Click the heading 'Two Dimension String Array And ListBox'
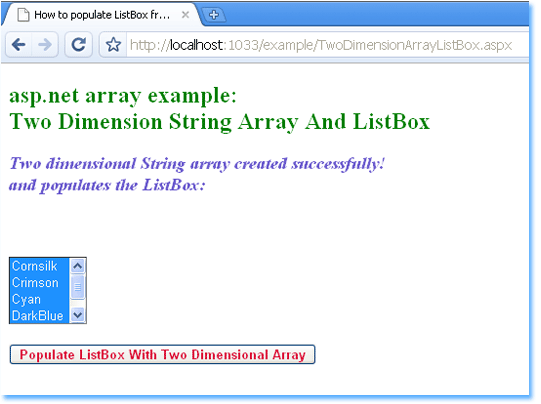541x404 pixels. coord(220,122)
